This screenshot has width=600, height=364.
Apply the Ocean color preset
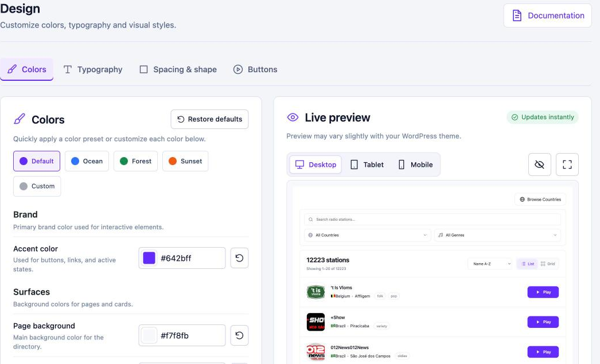coord(87,161)
